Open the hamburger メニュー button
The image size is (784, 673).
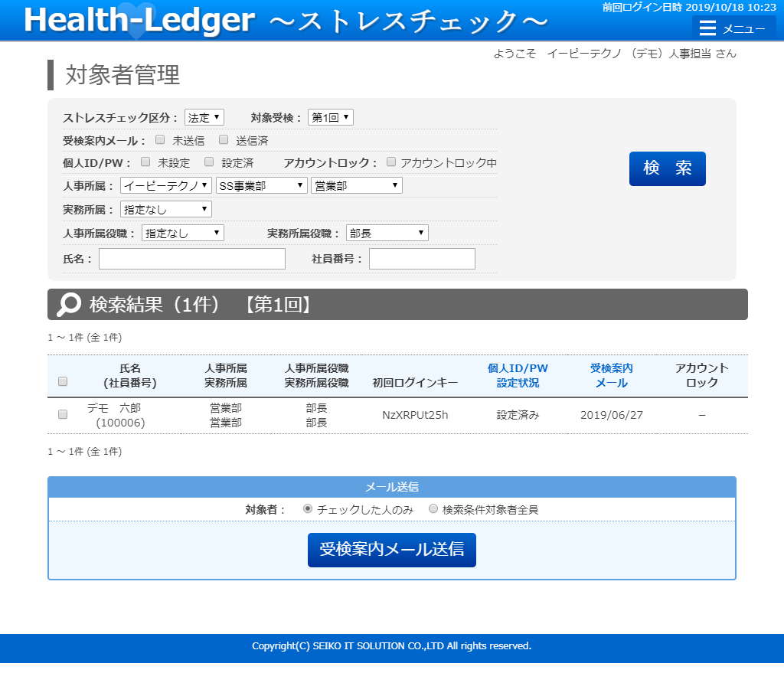click(733, 28)
